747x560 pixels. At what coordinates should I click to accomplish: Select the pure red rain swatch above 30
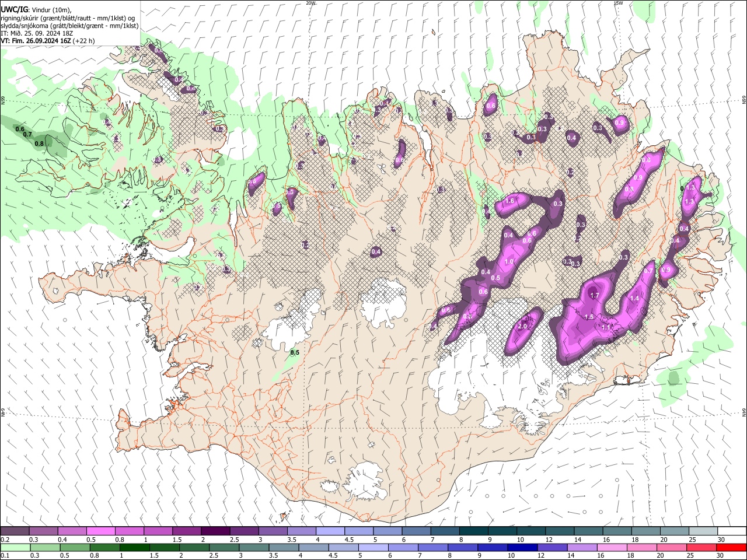point(732,547)
